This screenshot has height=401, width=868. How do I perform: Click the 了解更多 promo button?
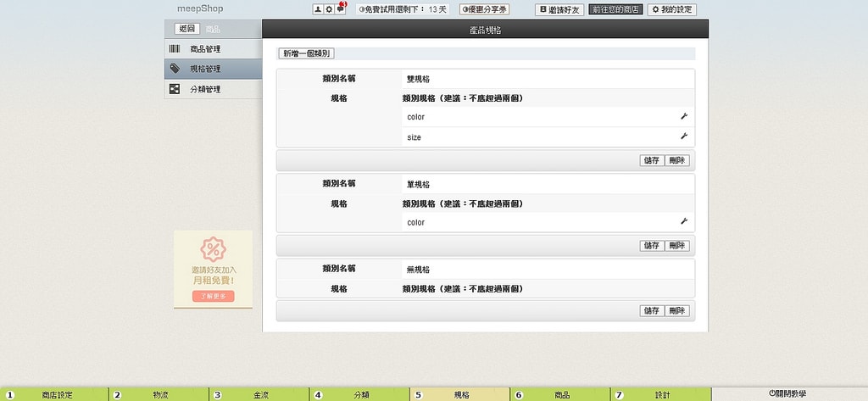[213, 296]
